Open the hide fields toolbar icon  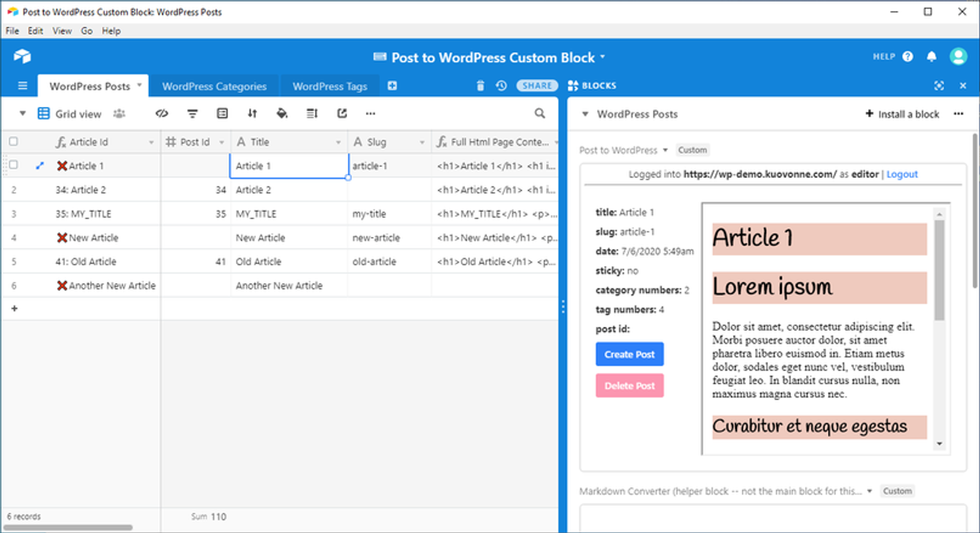[162, 113]
